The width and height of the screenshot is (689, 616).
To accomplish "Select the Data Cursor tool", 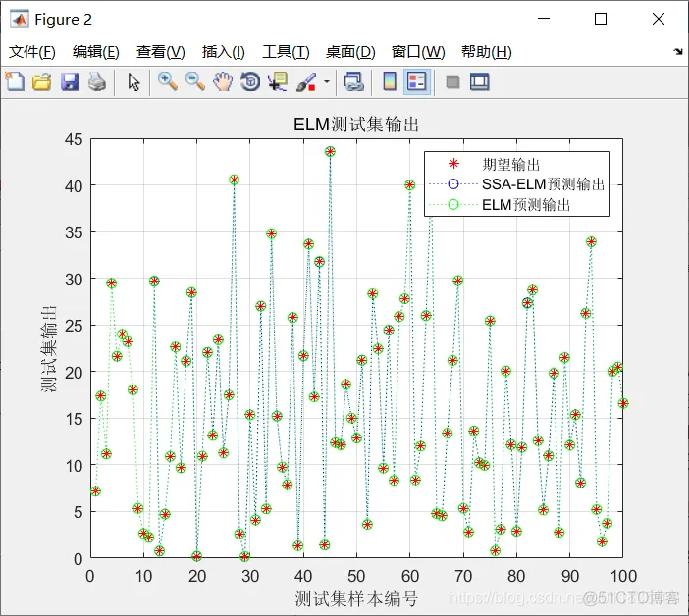I will click(x=278, y=81).
